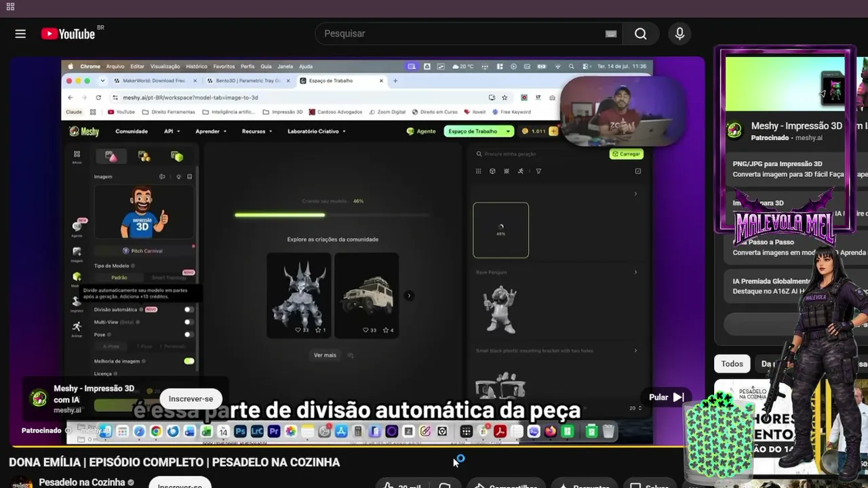The height and width of the screenshot is (488, 868).
Task: Open the PNG/JPG para Impressão 3D ad link
Action: point(778,164)
